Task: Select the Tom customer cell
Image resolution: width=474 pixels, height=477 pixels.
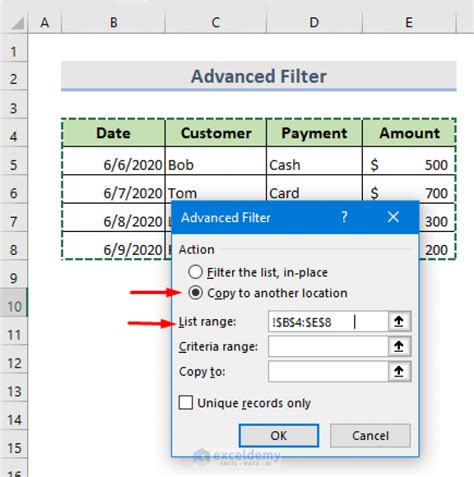Action: coord(216,189)
